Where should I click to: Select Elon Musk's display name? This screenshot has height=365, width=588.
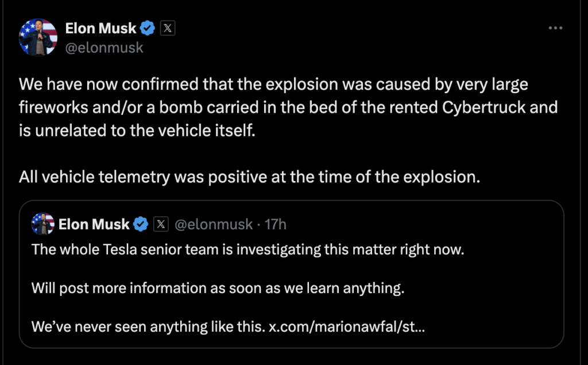click(x=100, y=27)
